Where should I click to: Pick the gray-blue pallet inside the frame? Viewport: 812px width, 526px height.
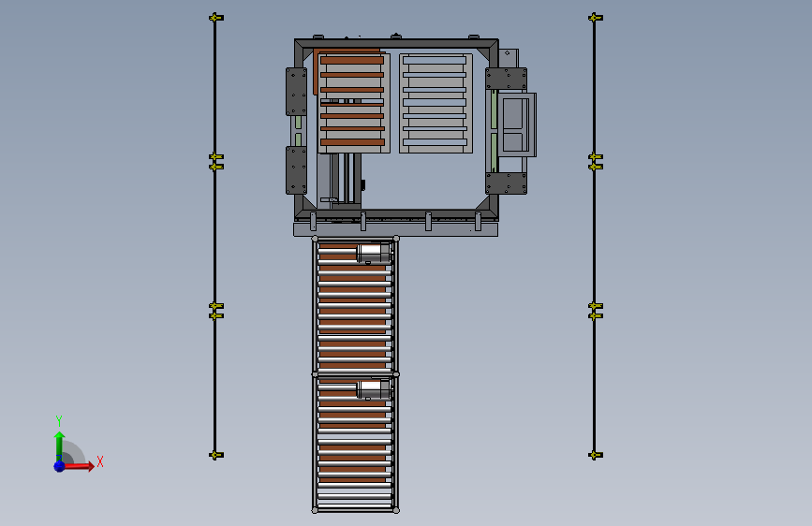(436, 103)
